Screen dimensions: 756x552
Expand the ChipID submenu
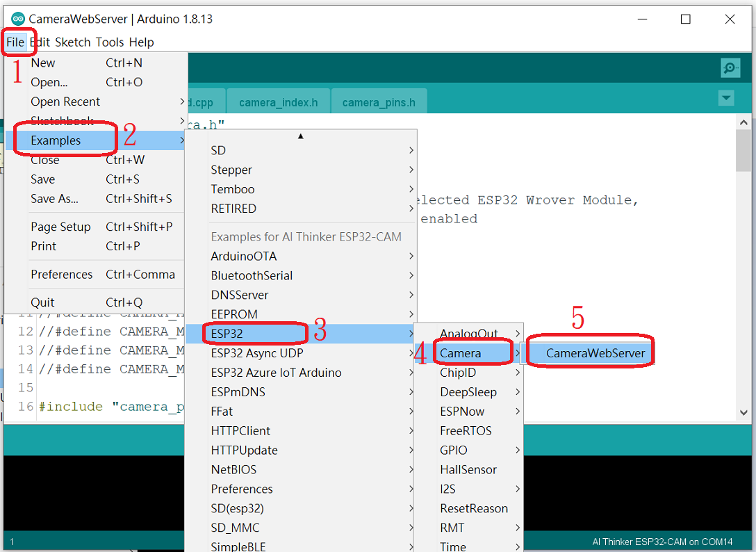point(468,372)
